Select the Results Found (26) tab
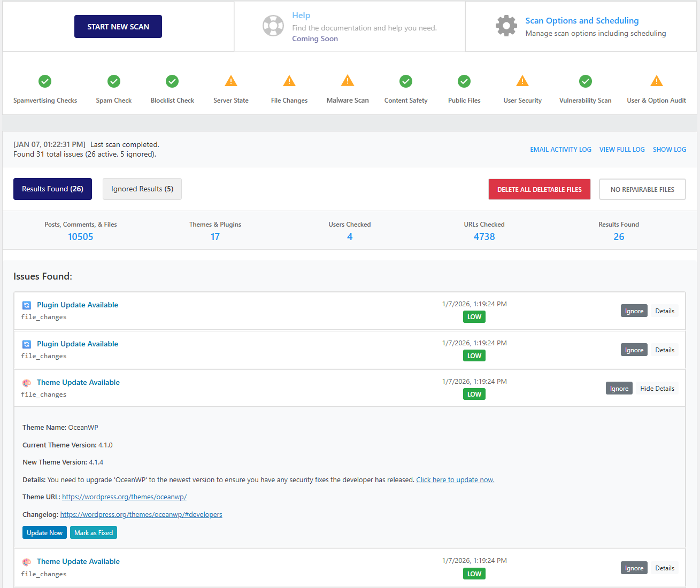The image size is (700, 588). [52, 189]
